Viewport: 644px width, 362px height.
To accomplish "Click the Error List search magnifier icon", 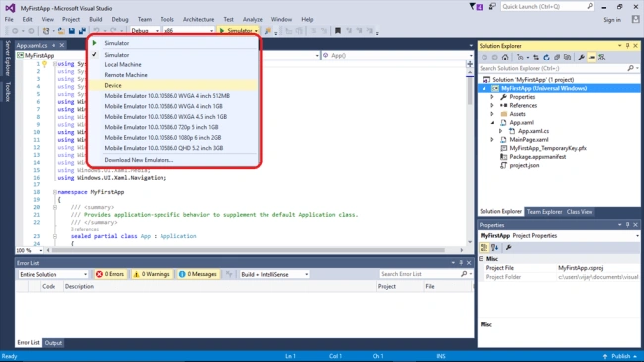I will point(464,274).
